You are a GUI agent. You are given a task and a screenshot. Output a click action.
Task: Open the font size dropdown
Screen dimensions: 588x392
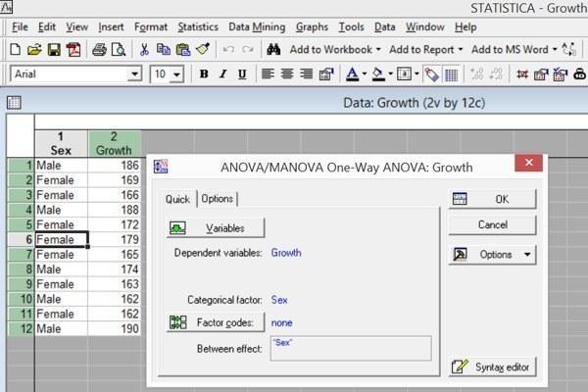176,74
